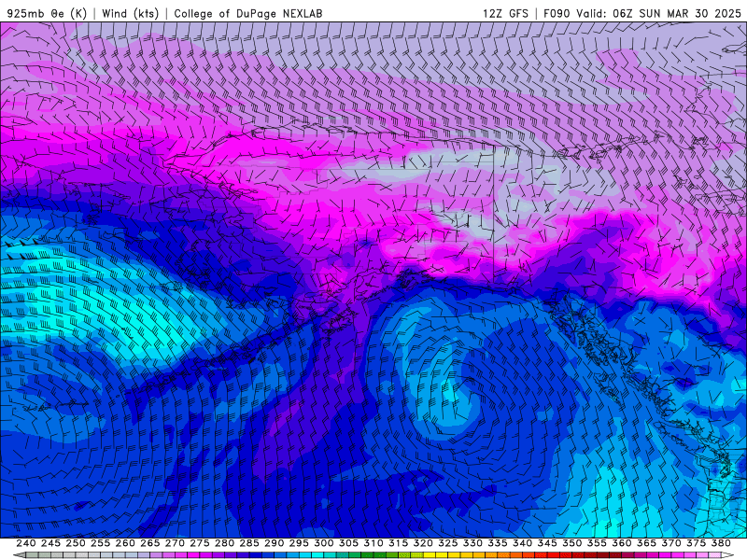The height and width of the screenshot is (560, 747).
Task: Click the '925mb θe (K)' title text
Action: click(48, 13)
